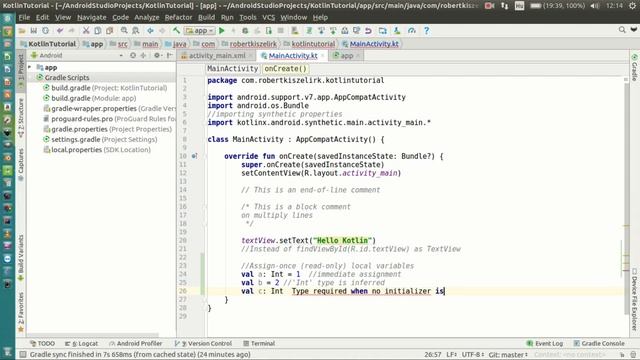Click the Hide Project panel icon

coord(170,55)
